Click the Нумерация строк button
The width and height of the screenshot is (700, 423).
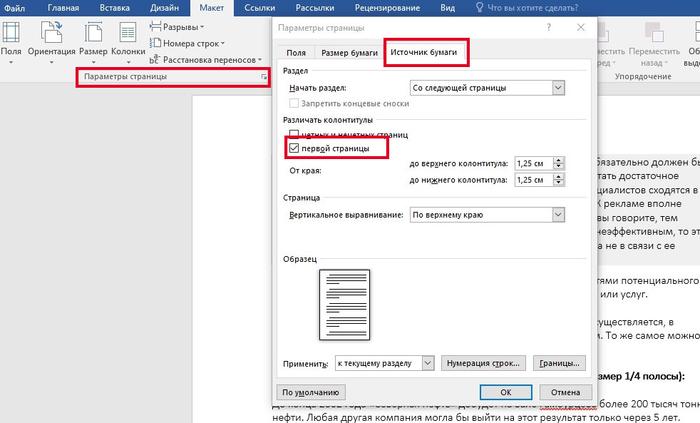483,362
